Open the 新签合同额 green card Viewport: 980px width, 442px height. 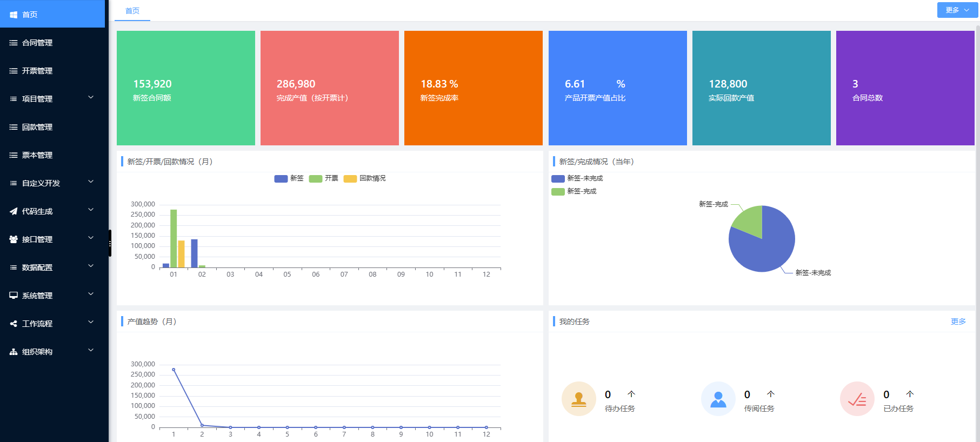[x=186, y=88]
